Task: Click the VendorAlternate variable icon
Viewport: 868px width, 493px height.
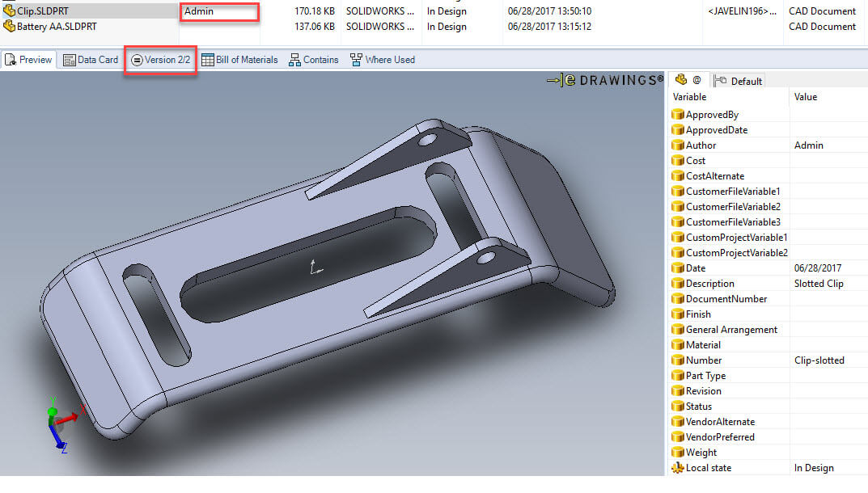Action: click(678, 422)
